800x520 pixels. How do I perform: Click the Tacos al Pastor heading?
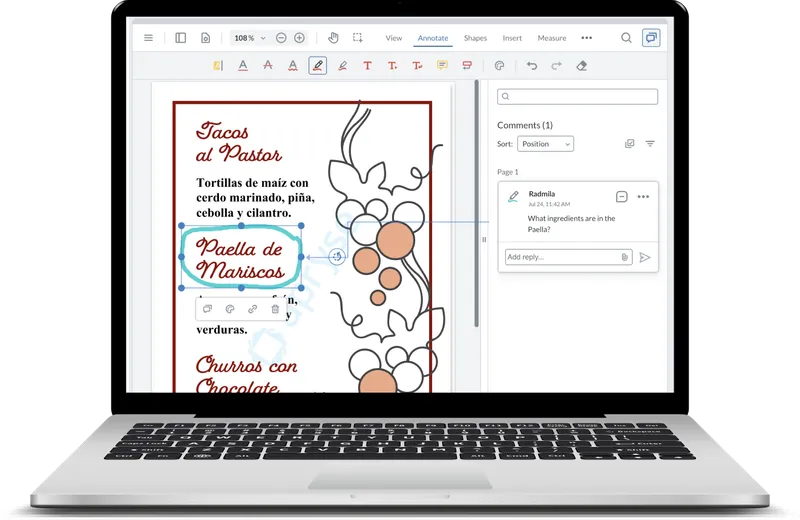(x=239, y=143)
